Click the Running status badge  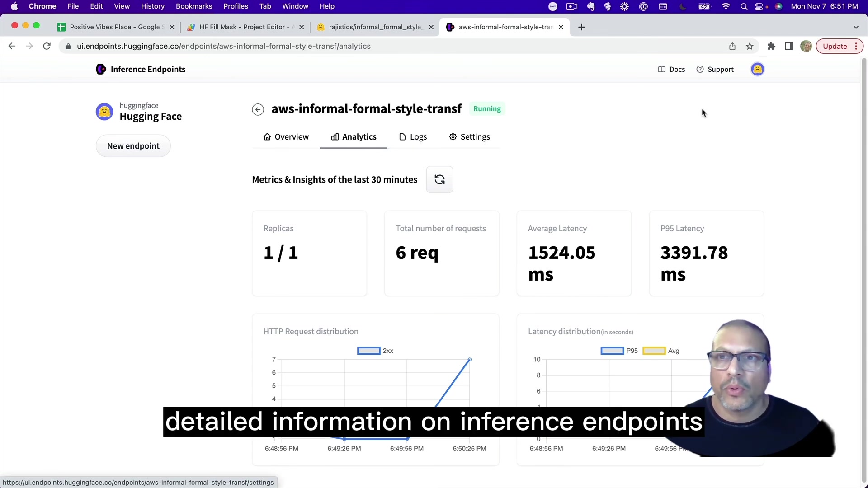point(487,109)
